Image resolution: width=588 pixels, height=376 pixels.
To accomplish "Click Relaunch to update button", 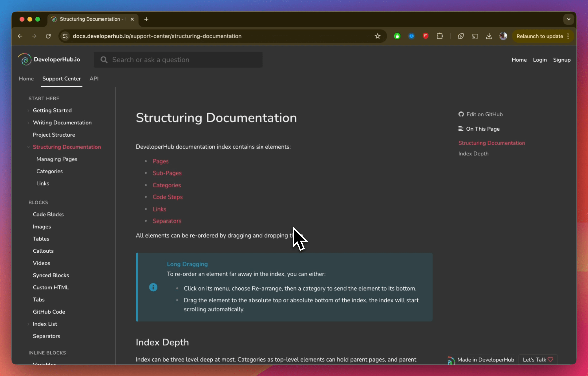I will [540, 36].
